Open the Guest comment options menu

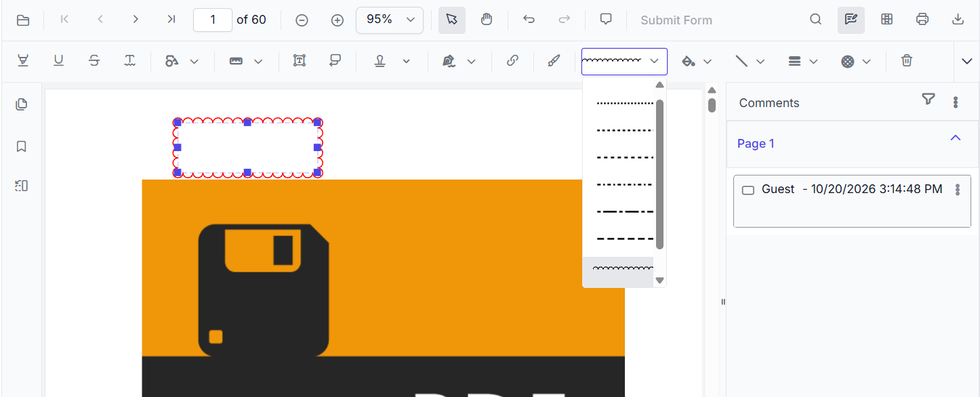tap(958, 190)
